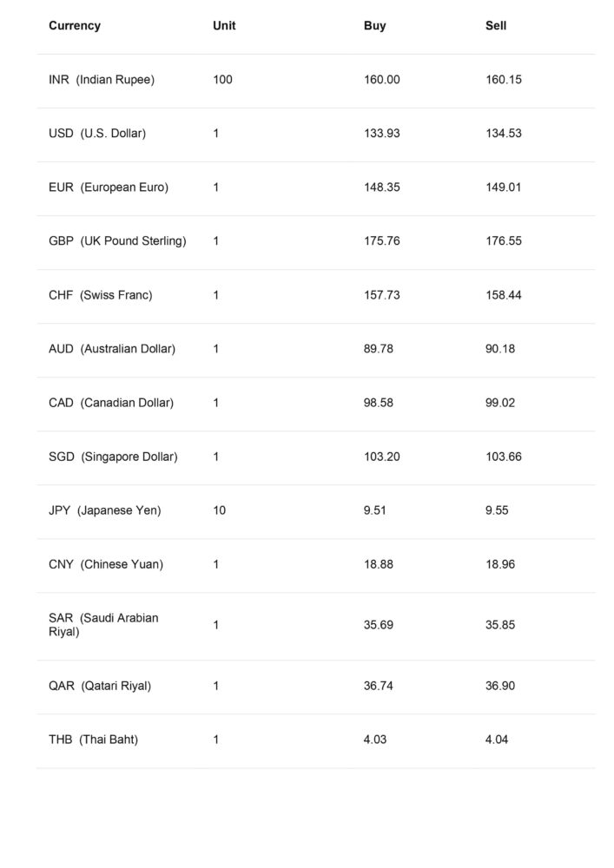This screenshot has width=614, height=868.
Task: Click the Currency column header
Action: click(75, 26)
